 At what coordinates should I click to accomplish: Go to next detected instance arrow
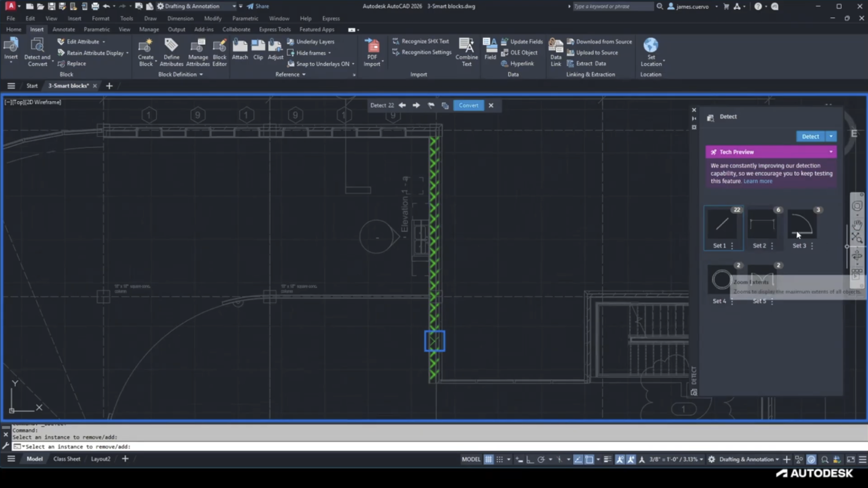(x=416, y=105)
